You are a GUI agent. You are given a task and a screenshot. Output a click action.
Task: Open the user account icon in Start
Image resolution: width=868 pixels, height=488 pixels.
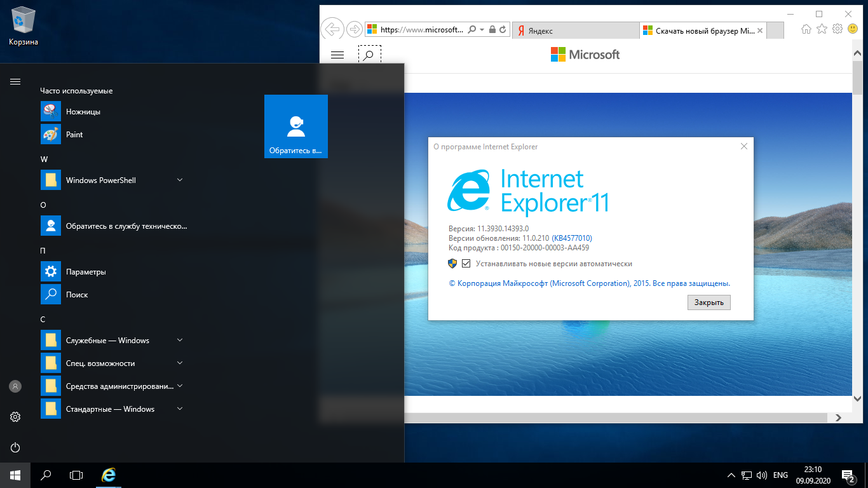15,386
